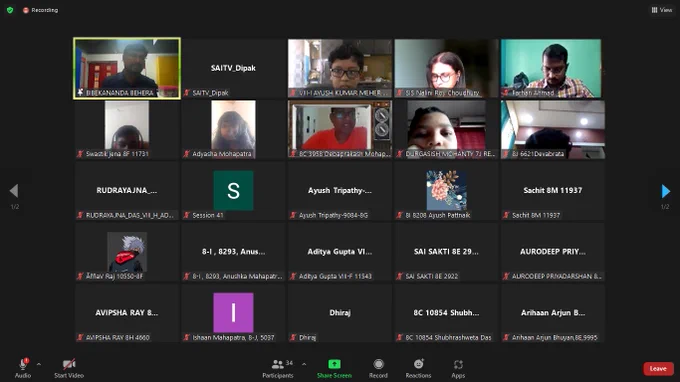Select 8J 6621 Devabrata video tile
The width and height of the screenshot is (680, 382).
pyautogui.click(x=552, y=129)
